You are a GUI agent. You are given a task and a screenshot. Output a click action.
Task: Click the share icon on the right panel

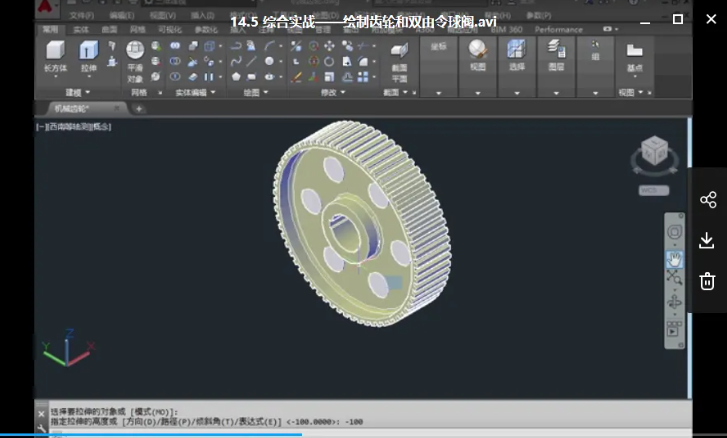point(707,200)
